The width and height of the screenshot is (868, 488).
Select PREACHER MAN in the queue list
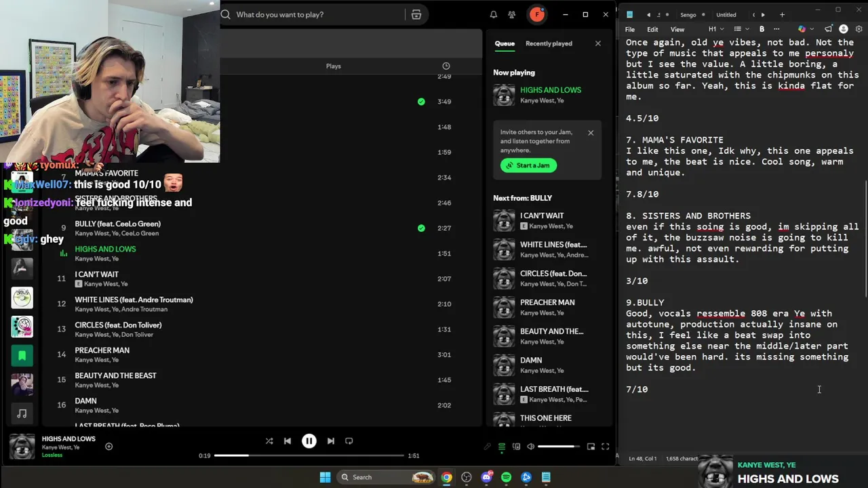click(x=547, y=302)
